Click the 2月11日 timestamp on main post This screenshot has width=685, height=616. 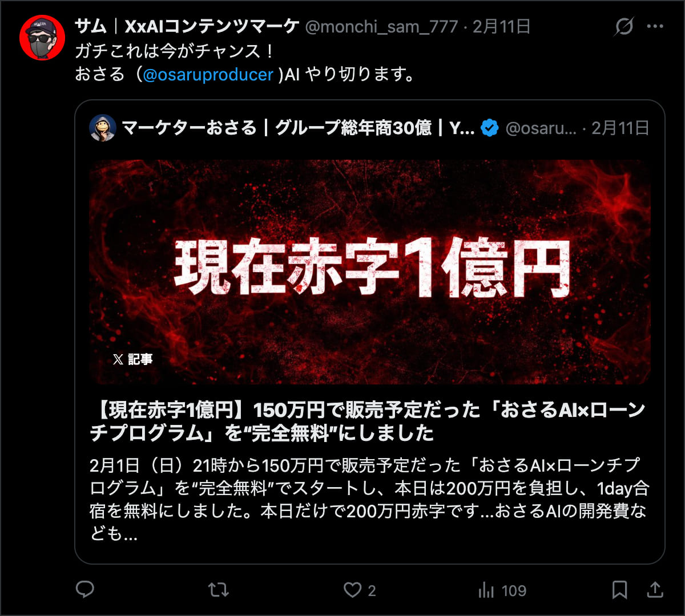(501, 26)
